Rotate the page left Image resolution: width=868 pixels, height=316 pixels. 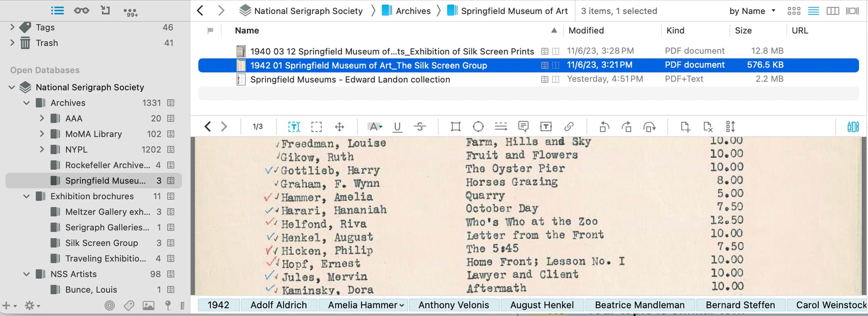(x=604, y=127)
